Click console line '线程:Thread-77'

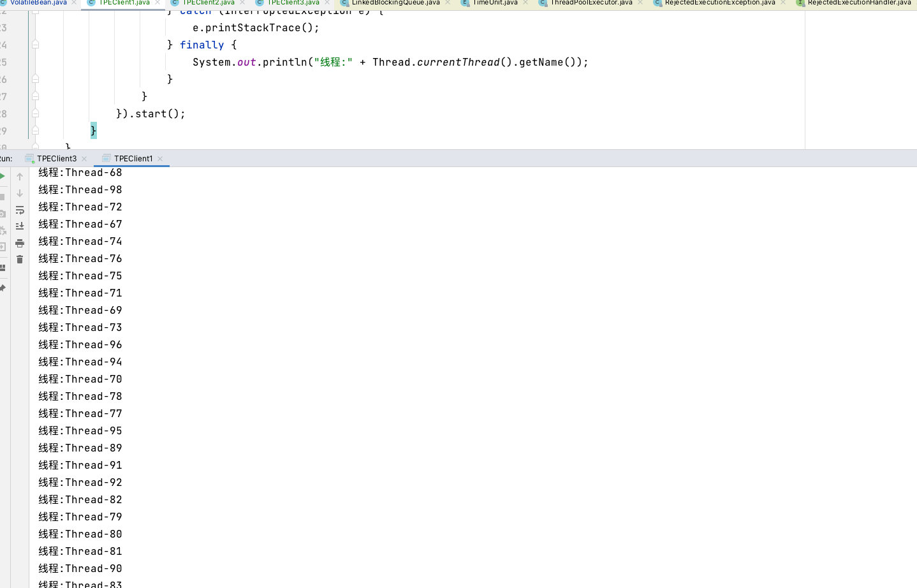80,413
